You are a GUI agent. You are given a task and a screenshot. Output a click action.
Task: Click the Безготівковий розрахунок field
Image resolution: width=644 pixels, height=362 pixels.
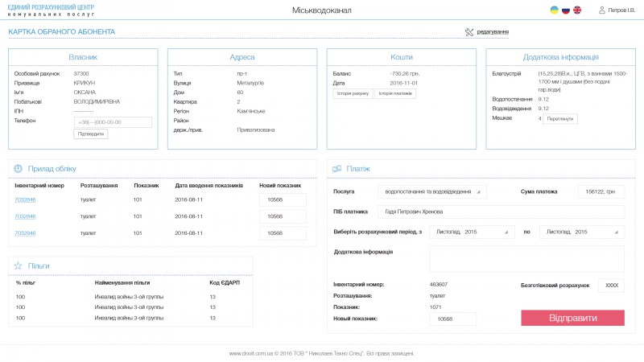(611, 286)
